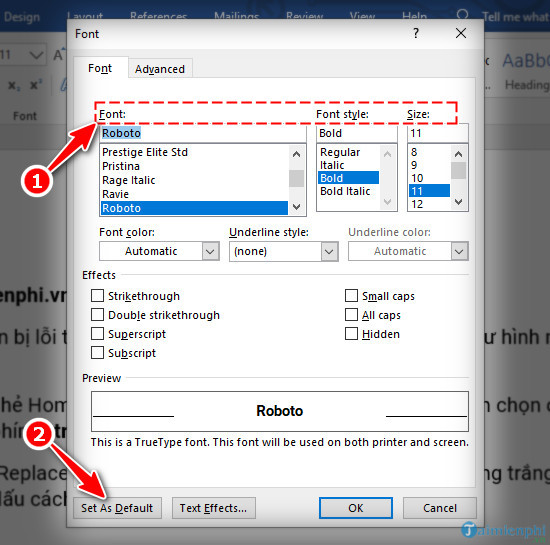This screenshot has height=545, width=550.
Task: Click the Tell me what search box
Action: point(515,17)
